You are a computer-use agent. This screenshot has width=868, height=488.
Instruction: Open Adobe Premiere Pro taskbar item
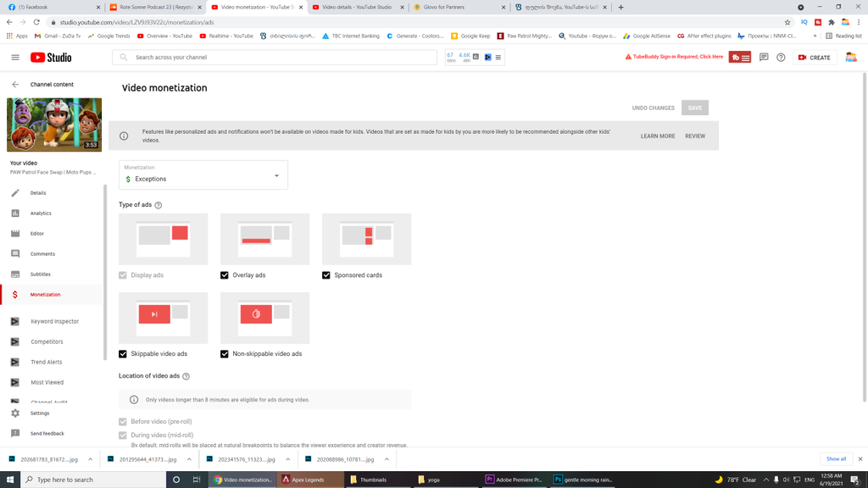[x=515, y=480]
